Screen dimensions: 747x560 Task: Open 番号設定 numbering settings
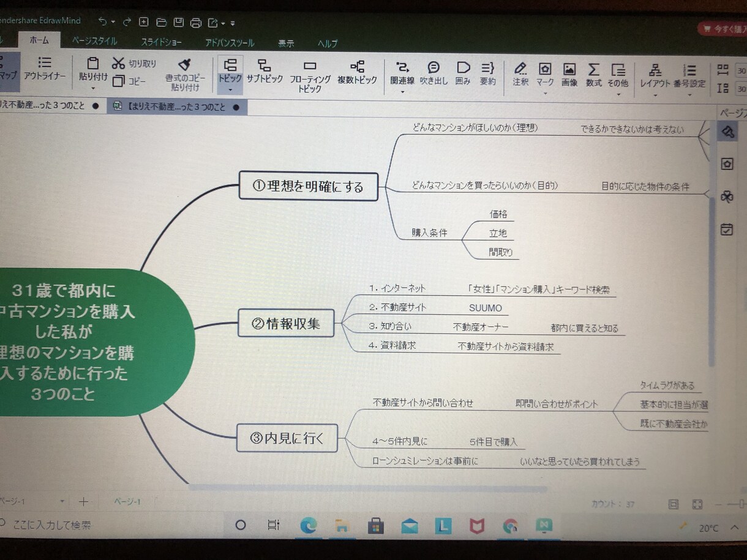tap(689, 76)
